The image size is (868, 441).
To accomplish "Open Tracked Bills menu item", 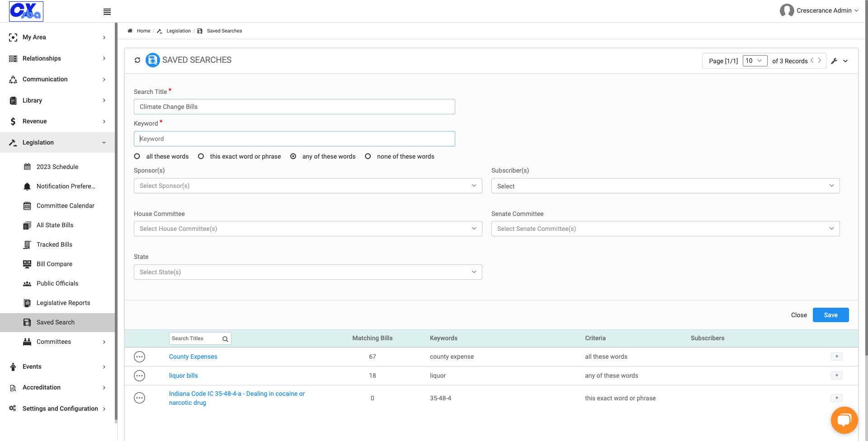I will click(54, 244).
